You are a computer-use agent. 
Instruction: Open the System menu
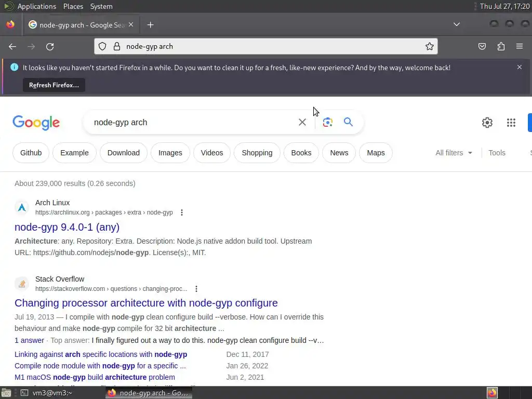[101, 6]
